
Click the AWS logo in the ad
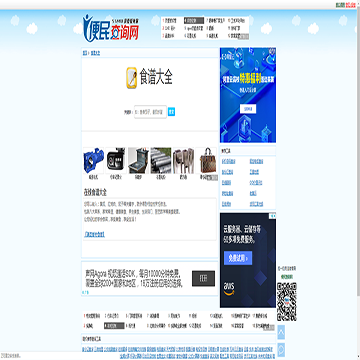[229, 289]
